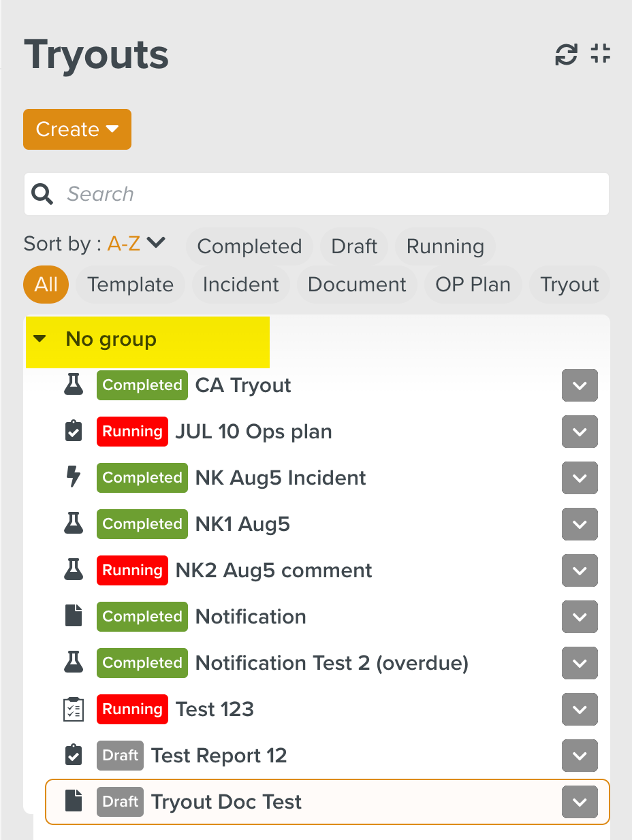Click the magnifier icon in search box
This screenshot has height=840, width=632.
tap(43, 195)
